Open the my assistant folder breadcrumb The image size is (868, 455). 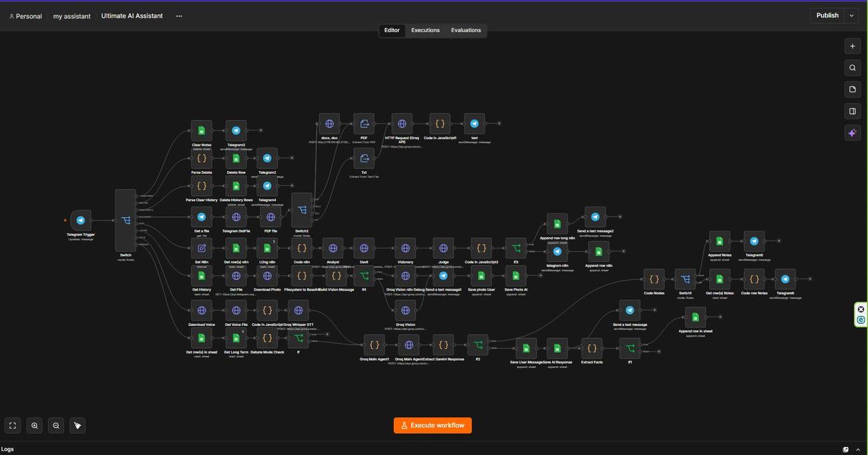[72, 16]
